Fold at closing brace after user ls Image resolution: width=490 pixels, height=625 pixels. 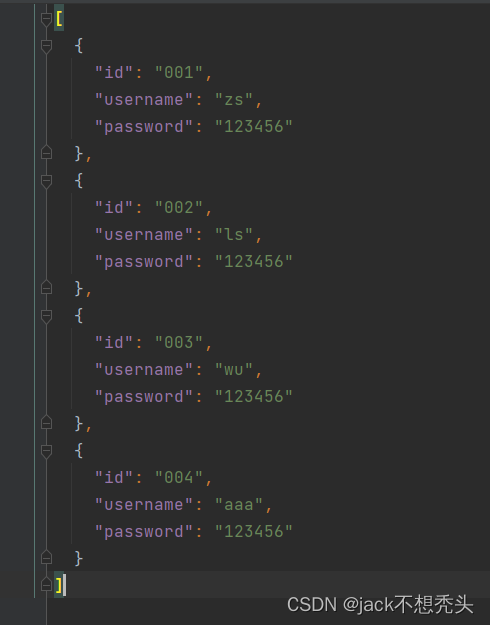pyautogui.click(x=46, y=288)
